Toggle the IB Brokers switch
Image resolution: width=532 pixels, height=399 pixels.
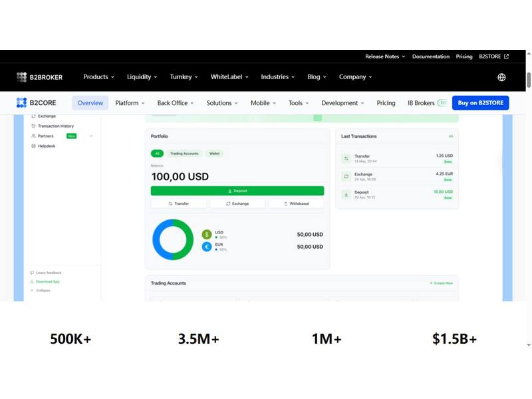[442, 103]
